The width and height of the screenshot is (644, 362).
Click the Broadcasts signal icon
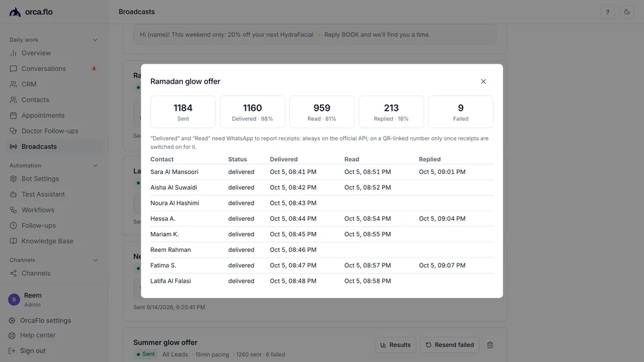tap(14, 147)
